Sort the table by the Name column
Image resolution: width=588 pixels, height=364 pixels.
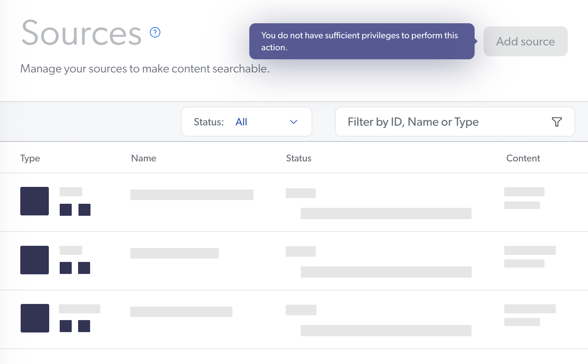click(x=143, y=158)
